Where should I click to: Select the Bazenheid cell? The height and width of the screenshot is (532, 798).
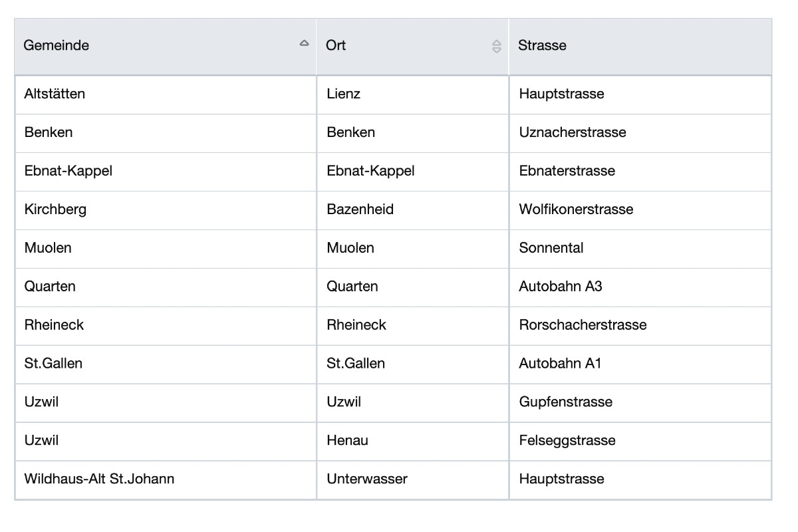pyautogui.click(x=360, y=209)
